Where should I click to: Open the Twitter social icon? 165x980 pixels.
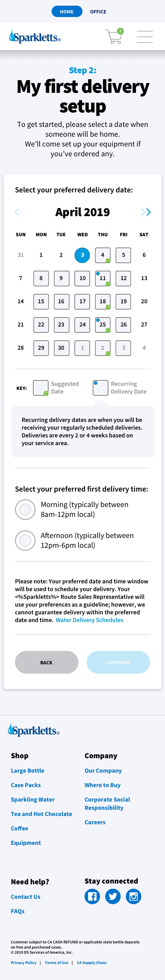[x=113, y=896]
